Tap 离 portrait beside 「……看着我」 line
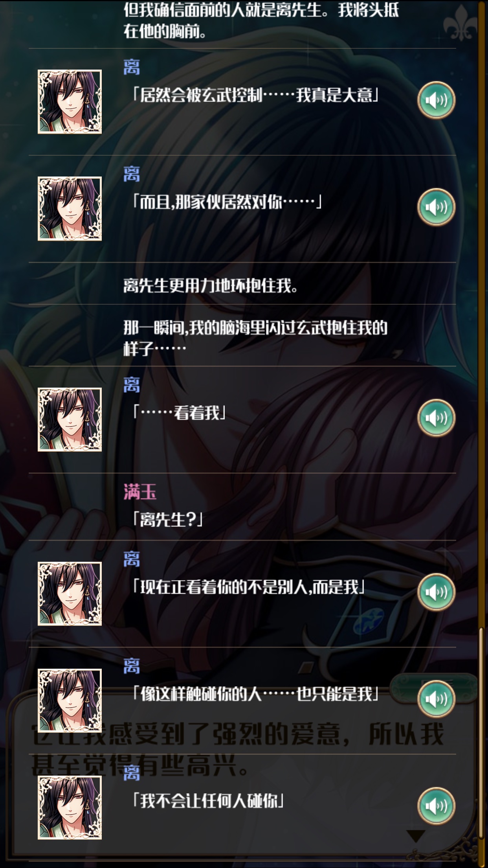Image resolution: width=488 pixels, height=868 pixels. tap(70, 419)
